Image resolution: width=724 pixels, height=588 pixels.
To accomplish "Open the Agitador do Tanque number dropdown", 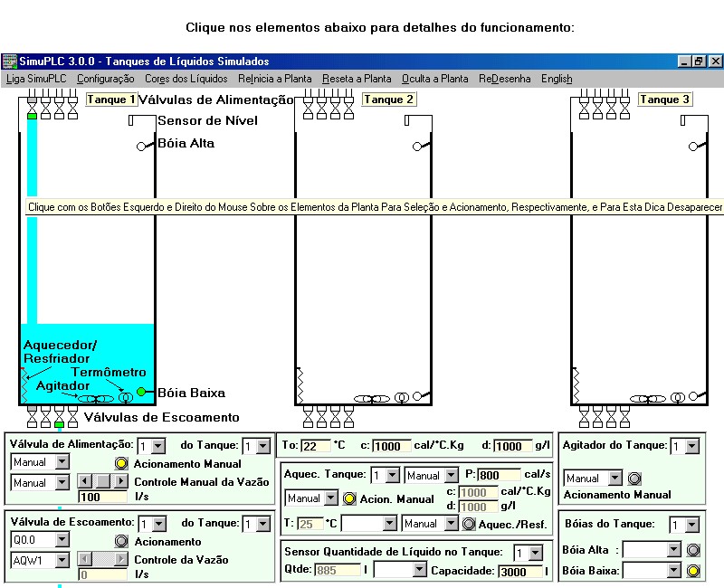I will pyautogui.click(x=691, y=446).
